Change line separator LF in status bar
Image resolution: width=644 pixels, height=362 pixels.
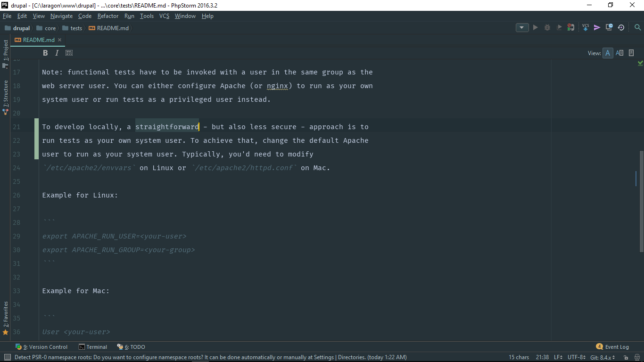(558, 357)
